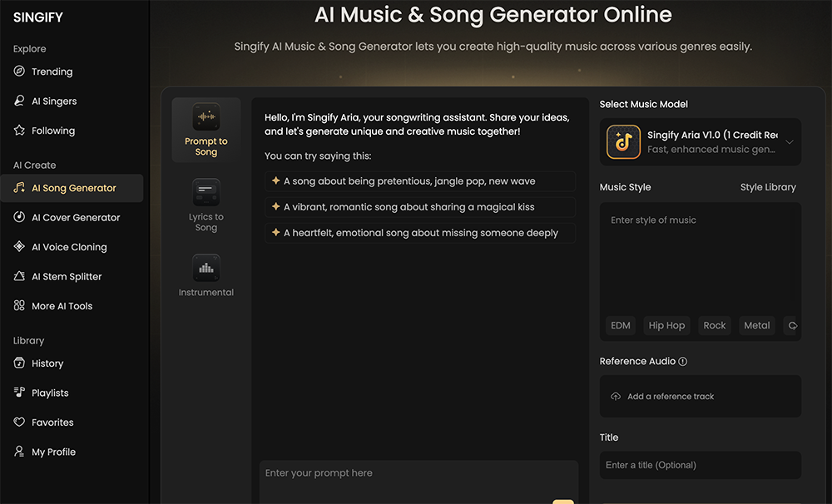The width and height of the screenshot is (832, 504).
Task: Click the Playlists icon in sidebar
Action: click(19, 393)
